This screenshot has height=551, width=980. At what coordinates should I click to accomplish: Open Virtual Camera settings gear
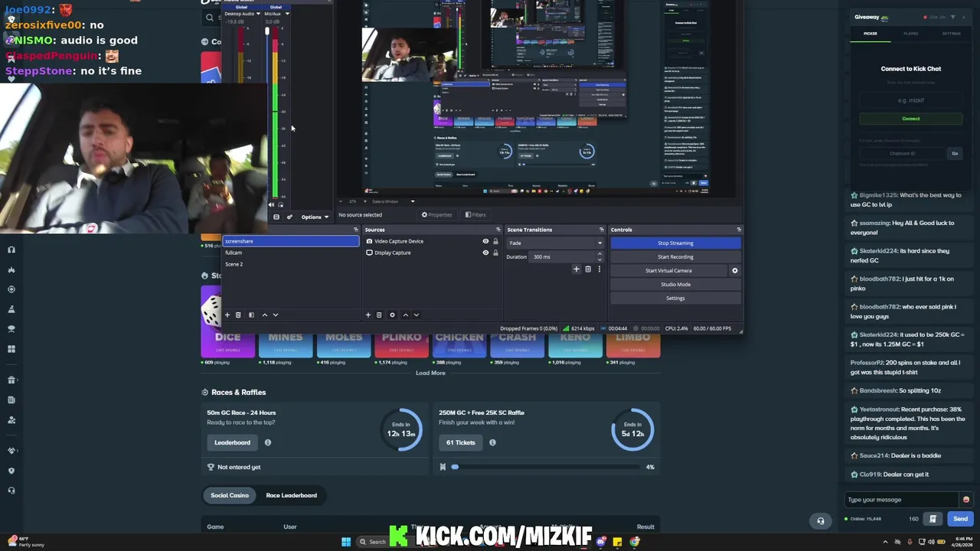(x=735, y=270)
